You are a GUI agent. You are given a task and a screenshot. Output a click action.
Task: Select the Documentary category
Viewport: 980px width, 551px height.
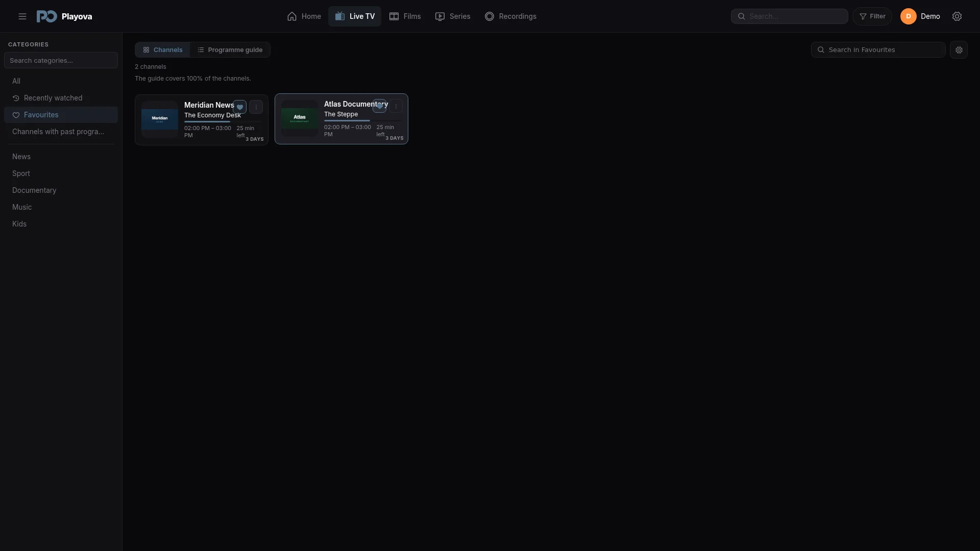(61, 190)
